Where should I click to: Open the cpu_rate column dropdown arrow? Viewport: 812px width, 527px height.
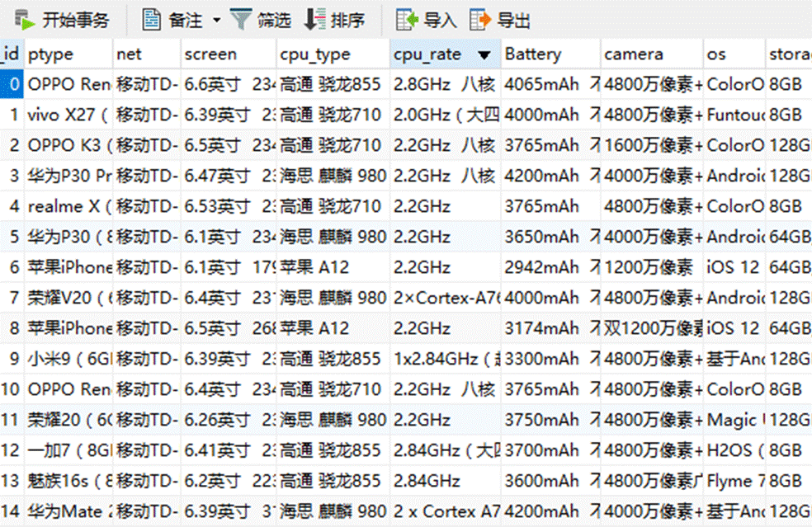[484, 54]
